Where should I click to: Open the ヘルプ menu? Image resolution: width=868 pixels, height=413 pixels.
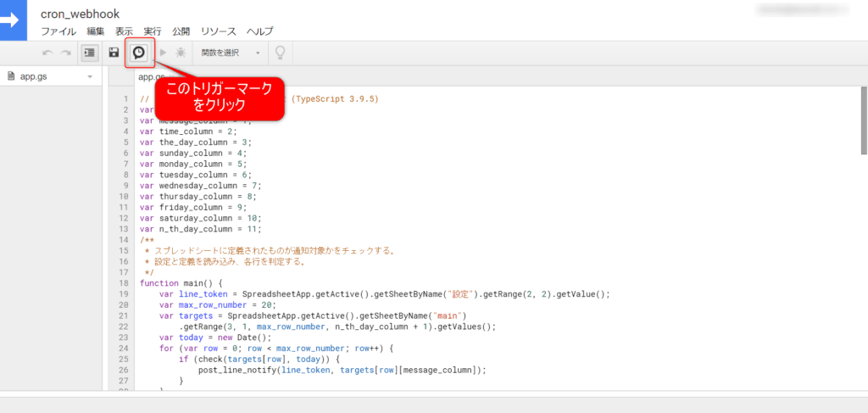pos(259,31)
